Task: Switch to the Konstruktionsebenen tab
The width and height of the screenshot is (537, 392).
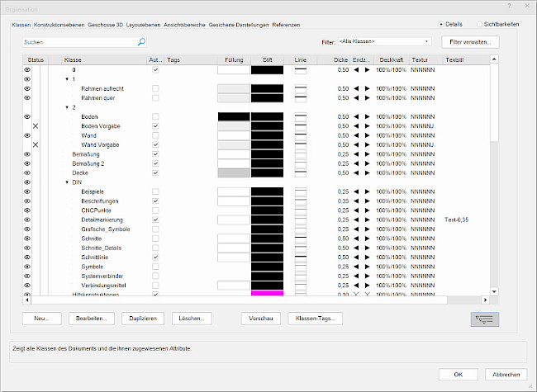Action: [57, 25]
